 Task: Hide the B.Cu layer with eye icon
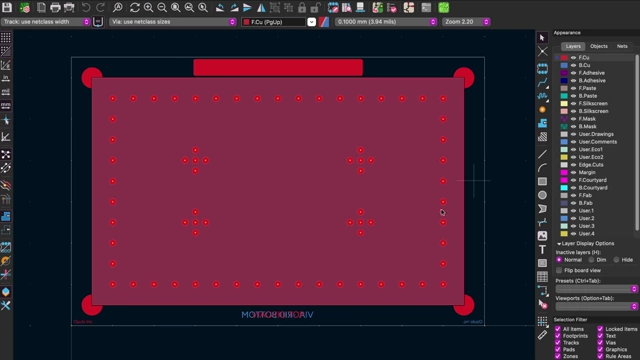(573, 65)
